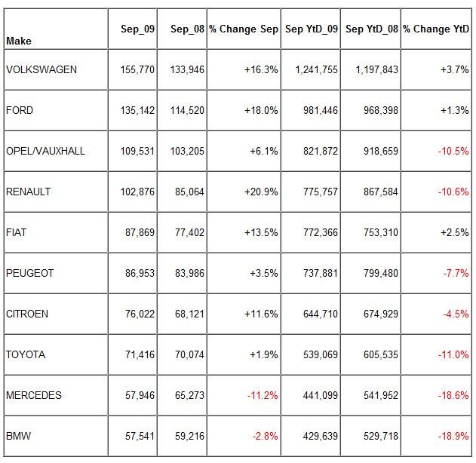476x463 pixels.
Task: Select the % Change Sep header
Action: coord(244,29)
